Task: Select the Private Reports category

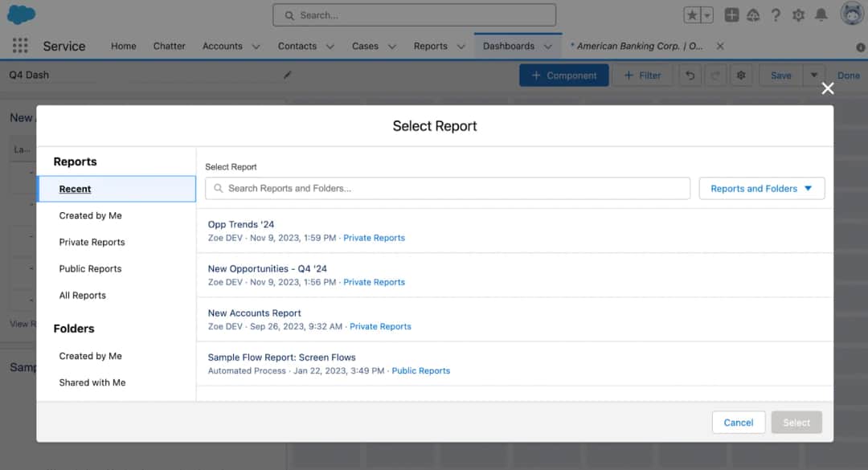Action: coord(117,242)
